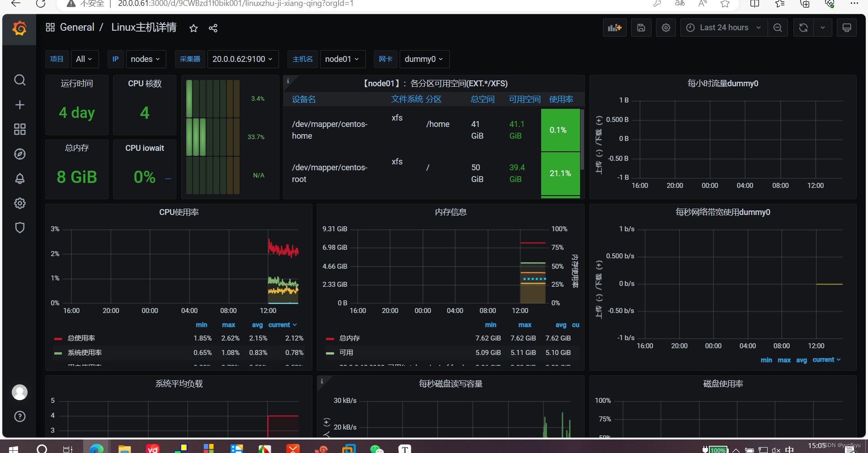868x453 pixels.
Task: Open the user profile avatar
Action: click(x=19, y=392)
